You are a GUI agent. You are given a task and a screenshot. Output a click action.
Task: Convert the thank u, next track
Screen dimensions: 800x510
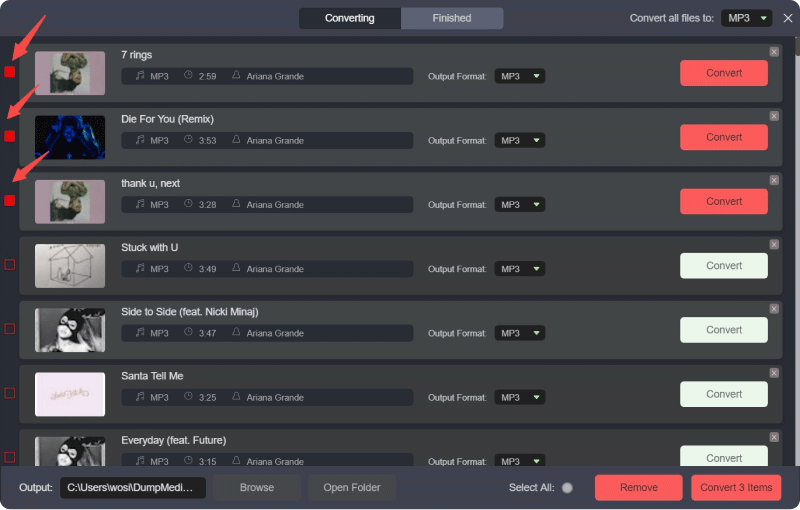tap(724, 201)
